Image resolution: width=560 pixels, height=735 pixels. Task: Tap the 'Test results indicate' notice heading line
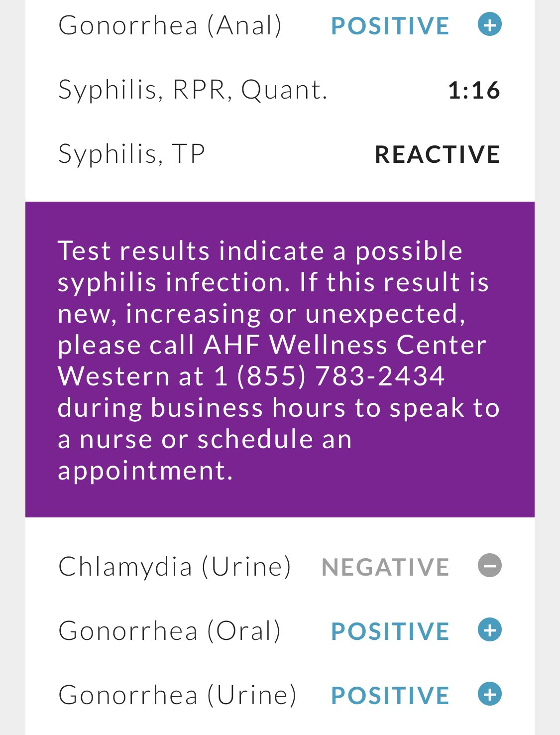pos(260,250)
